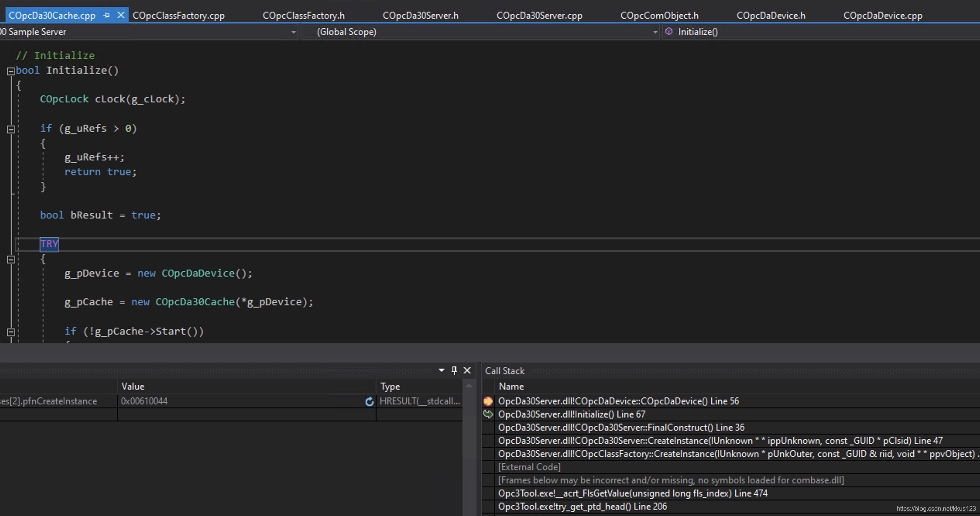Switch to COpcClassFactory.cpp tab
The height and width of the screenshot is (516, 980).
click(x=179, y=15)
